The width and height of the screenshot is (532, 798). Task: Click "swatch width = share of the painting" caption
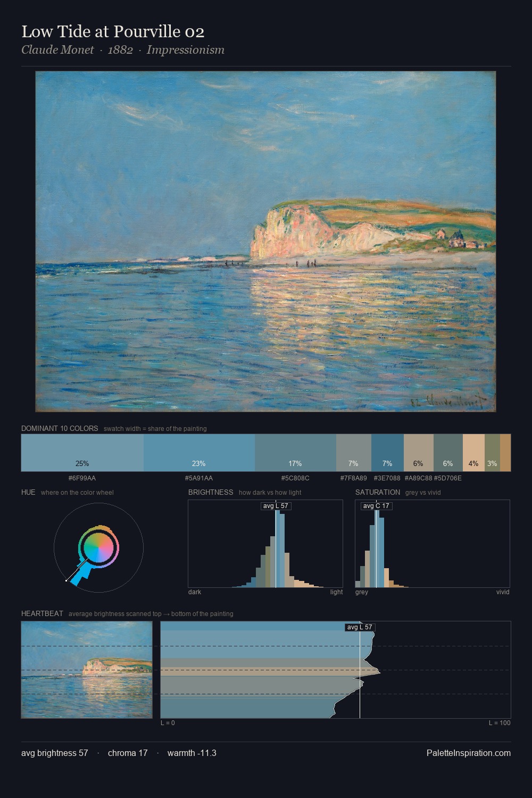click(x=155, y=429)
